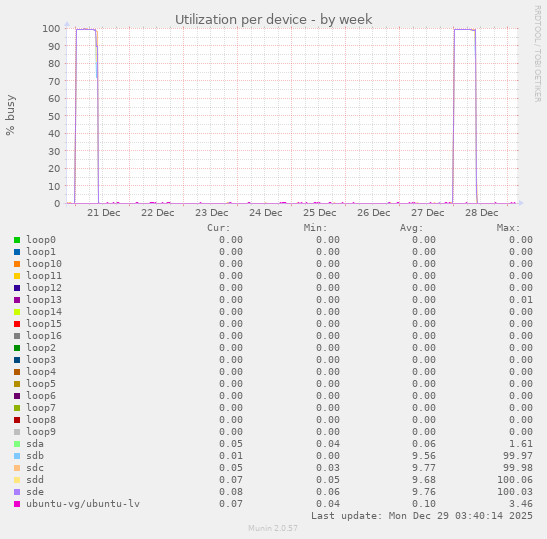547x539 pixels.
Task: Click the sda light green legend swatch
Action: 17,444
